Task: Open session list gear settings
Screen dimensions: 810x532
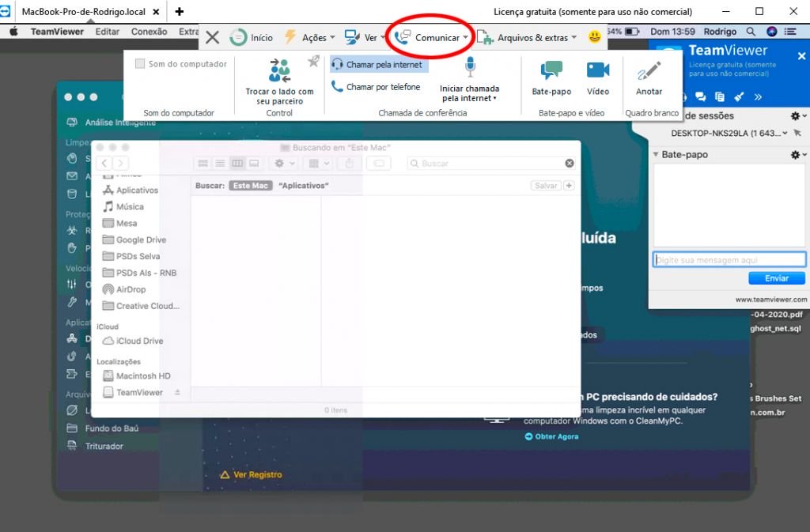Action: tap(797, 115)
